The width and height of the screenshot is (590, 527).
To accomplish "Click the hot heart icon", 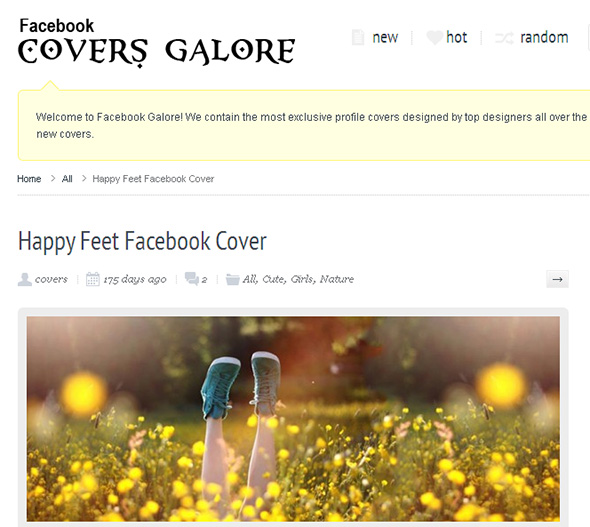I will 434,37.
